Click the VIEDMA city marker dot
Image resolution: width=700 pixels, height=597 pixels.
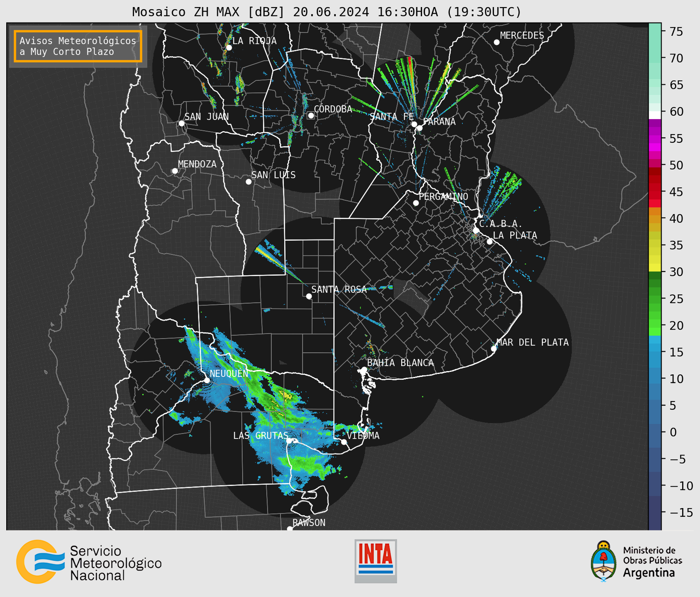tap(344, 442)
